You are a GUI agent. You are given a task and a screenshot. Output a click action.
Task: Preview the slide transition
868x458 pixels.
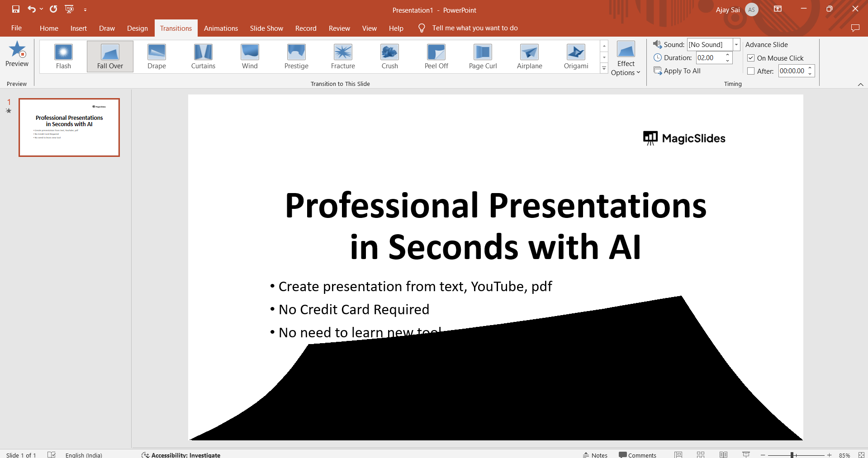pos(17,54)
